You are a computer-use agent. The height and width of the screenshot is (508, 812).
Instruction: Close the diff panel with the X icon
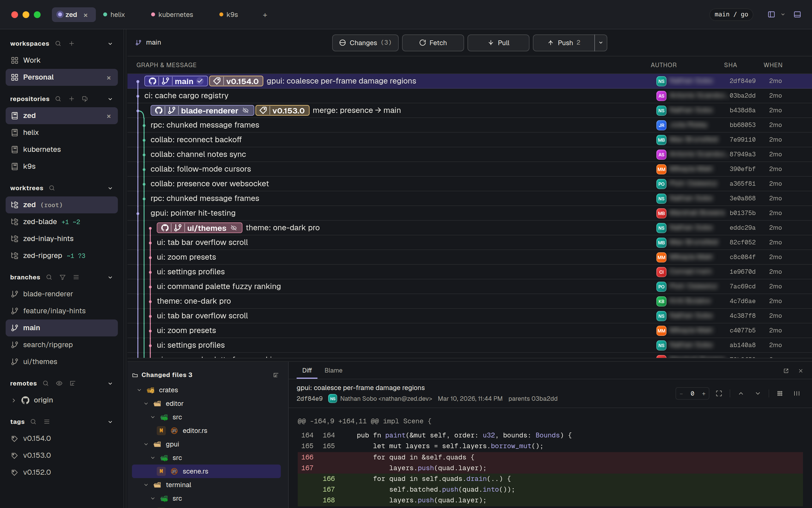(x=801, y=371)
